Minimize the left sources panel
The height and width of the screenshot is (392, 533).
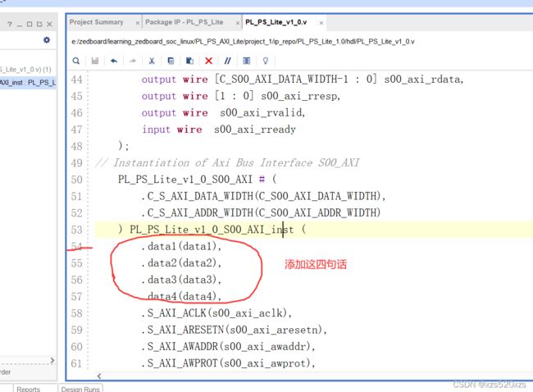coord(20,25)
